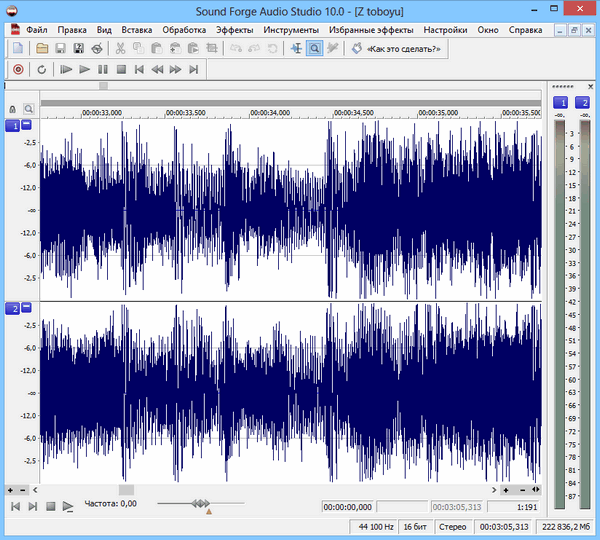600x540 pixels.
Task: Click the «Как это сделать?» button
Action: coord(403,48)
